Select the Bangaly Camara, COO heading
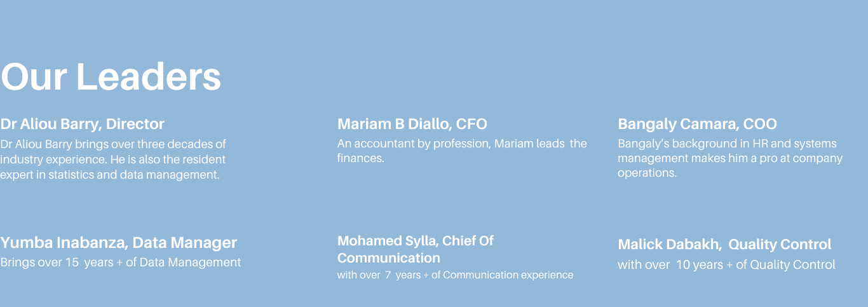 click(x=697, y=124)
